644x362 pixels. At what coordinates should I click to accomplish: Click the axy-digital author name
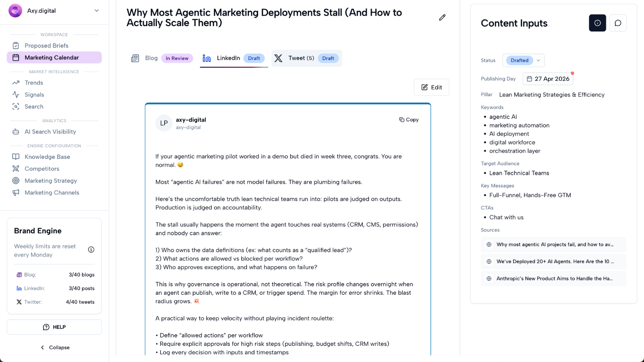pyautogui.click(x=191, y=120)
